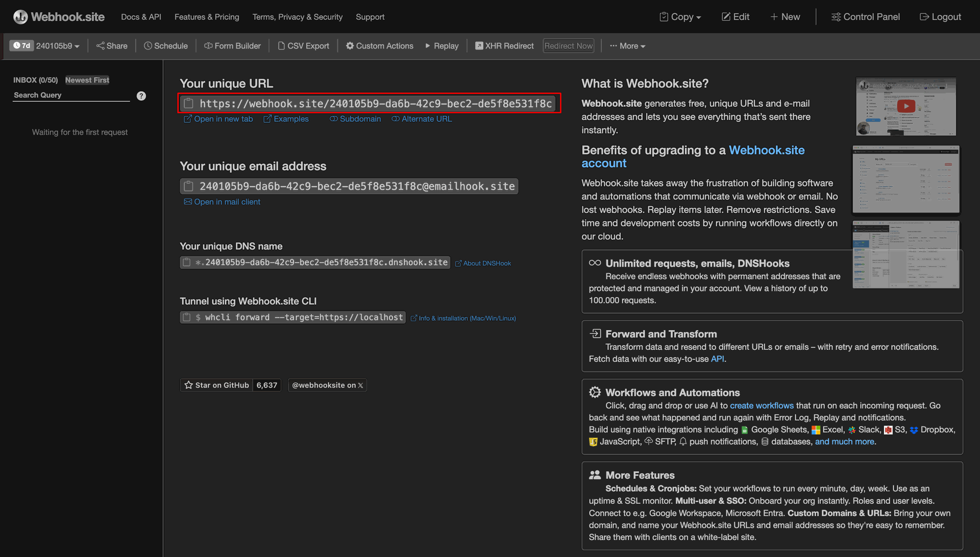Image resolution: width=980 pixels, height=557 pixels.
Task: Click Logout
Action: [x=940, y=17]
